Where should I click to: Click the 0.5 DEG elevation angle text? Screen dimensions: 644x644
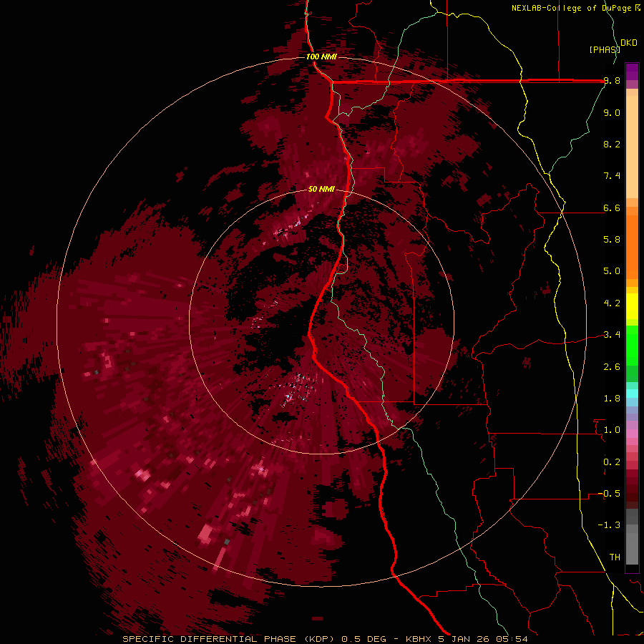click(364, 639)
